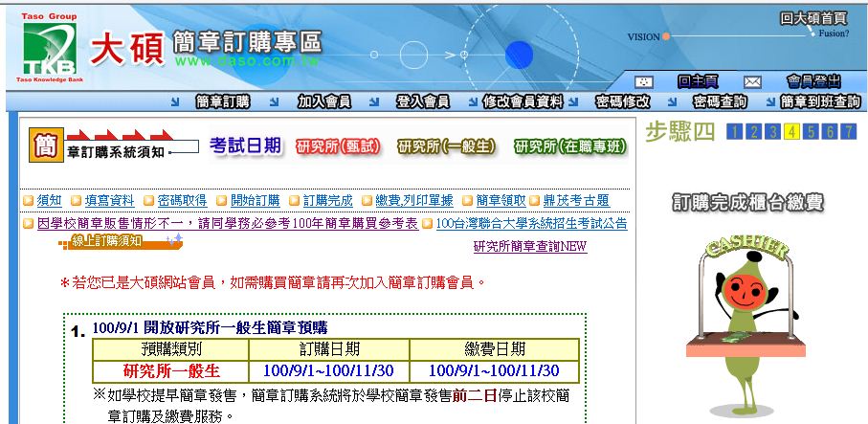
Task: Click arrow icon left of 密碼查詢 menu
Action: pyautogui.click(x=672, y=101)
